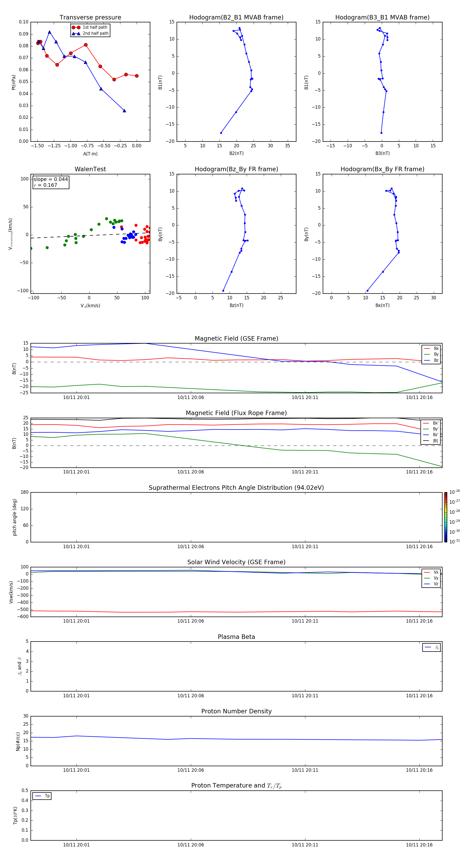Click the 'Bz(nT)' axis label

point(236,305)
